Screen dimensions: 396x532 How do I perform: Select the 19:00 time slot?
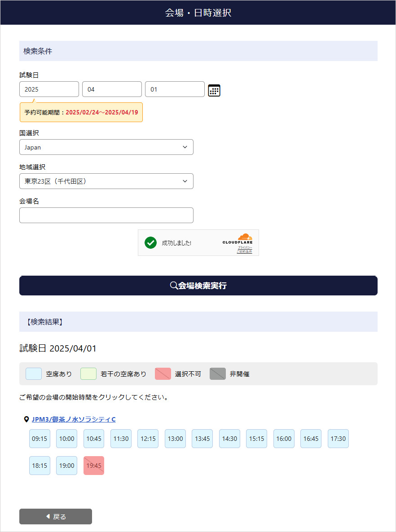(66, 466)
